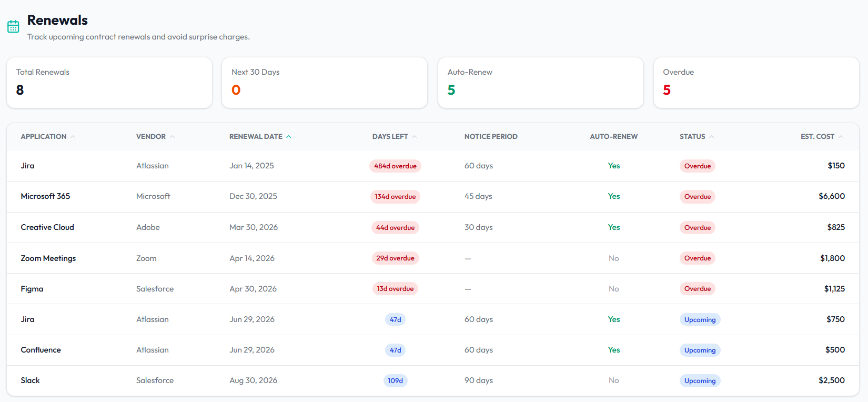868x402 pixels.
Task: Click the '109d' days-left badge
Action: click(395, 381)
